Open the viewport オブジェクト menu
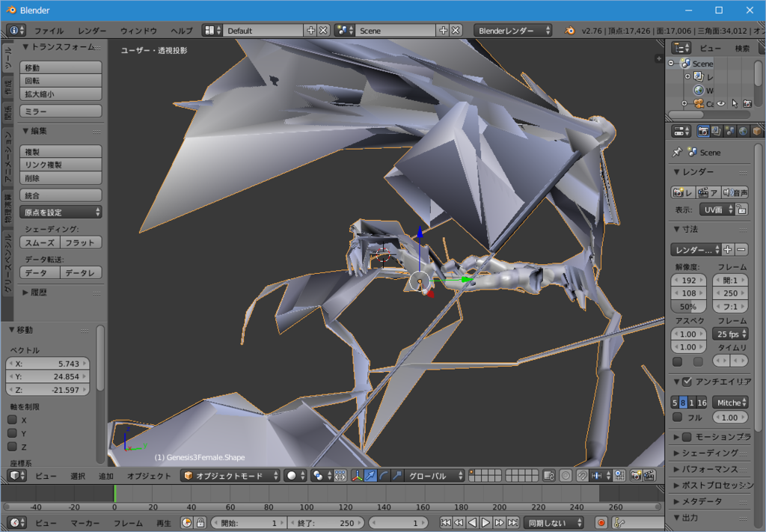Viewport: 766px width, 532px height. 149,476
